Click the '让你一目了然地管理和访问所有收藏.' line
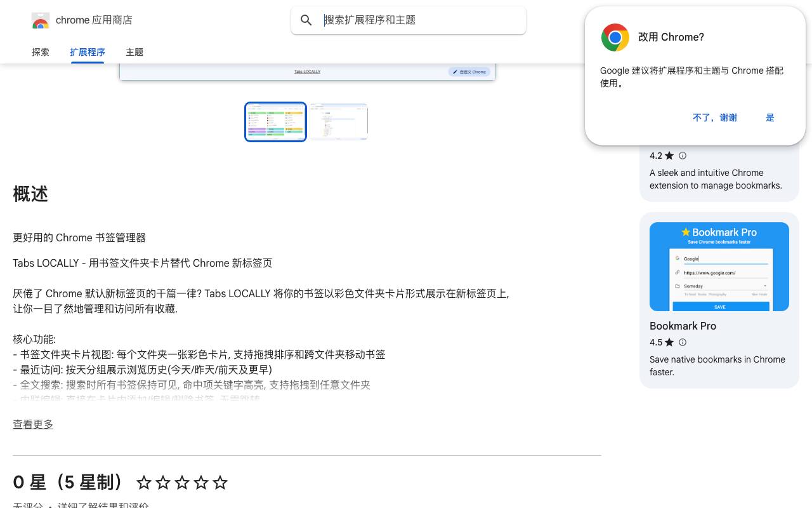The height and width of the screenshot is (508, 812). click(x=95, y=309)
